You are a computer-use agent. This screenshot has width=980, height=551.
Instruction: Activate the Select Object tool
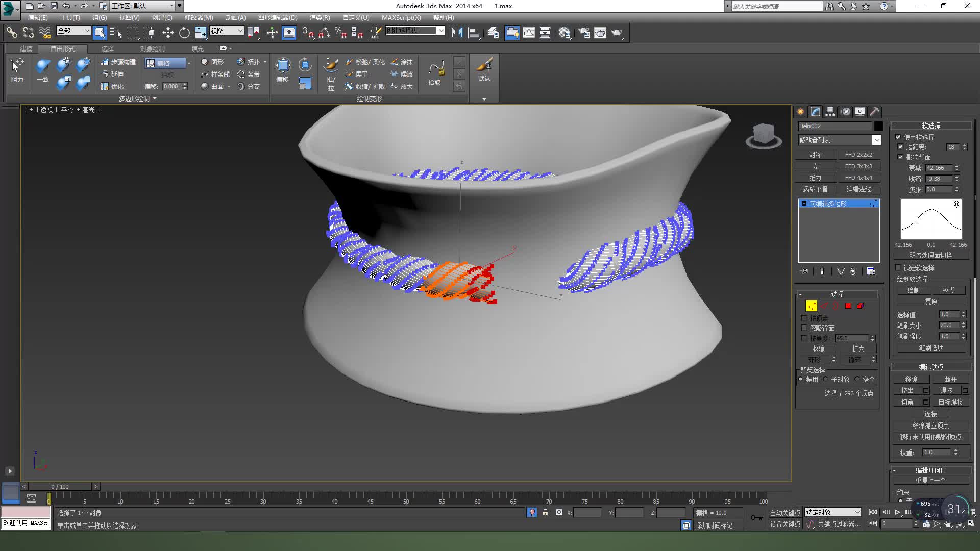[x=100, y=33]
